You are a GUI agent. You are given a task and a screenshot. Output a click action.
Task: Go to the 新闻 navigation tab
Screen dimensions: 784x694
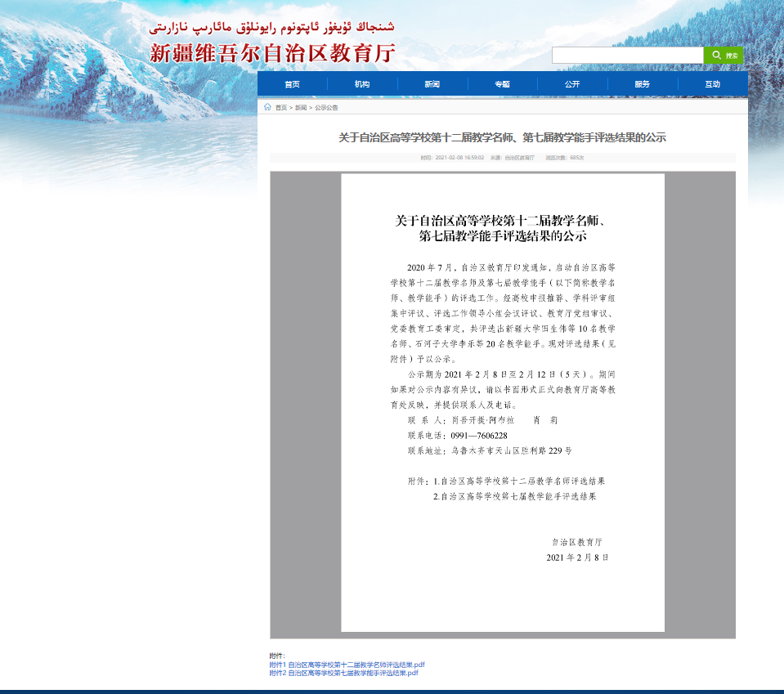point(432,84)
